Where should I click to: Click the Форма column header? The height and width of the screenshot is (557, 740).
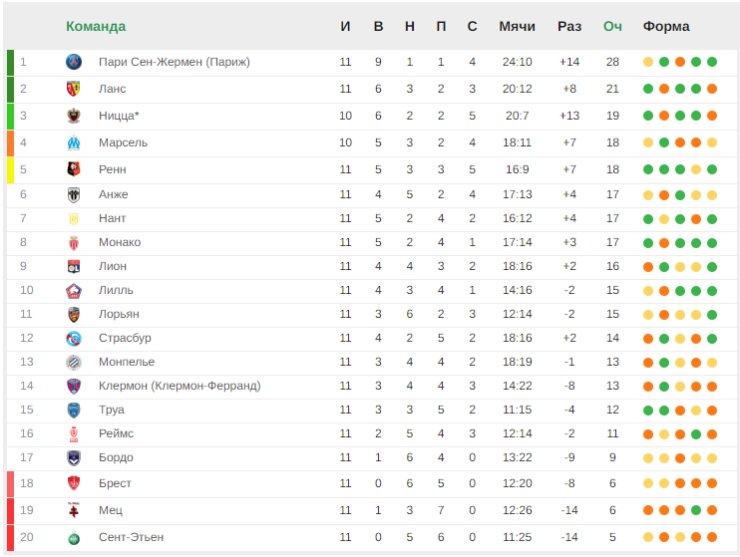tap(666, 26)
